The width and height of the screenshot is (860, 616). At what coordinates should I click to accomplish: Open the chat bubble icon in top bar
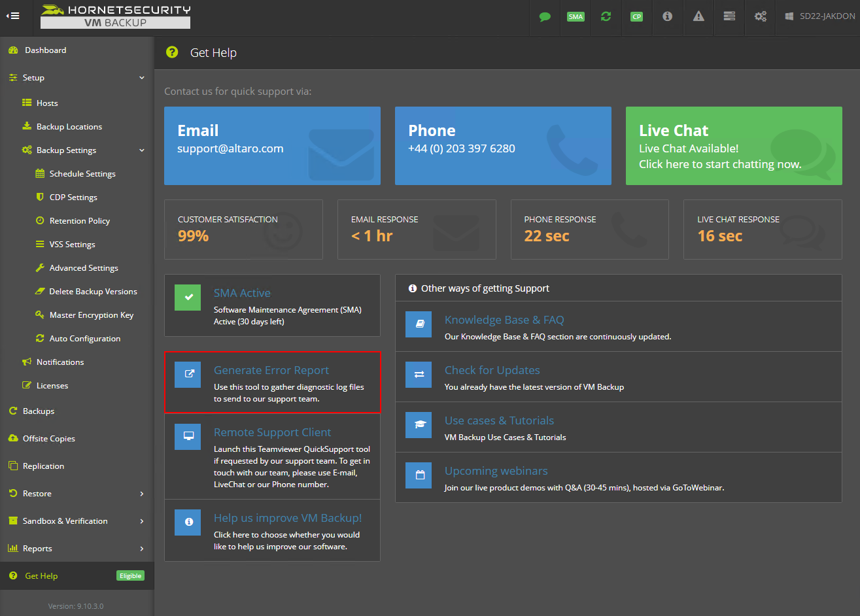[545, 17]
